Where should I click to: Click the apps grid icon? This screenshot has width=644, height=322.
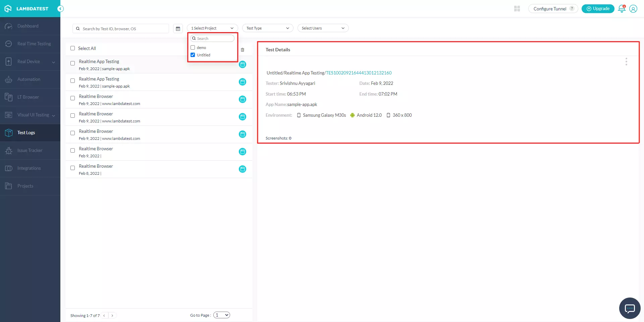click(517, 9)
